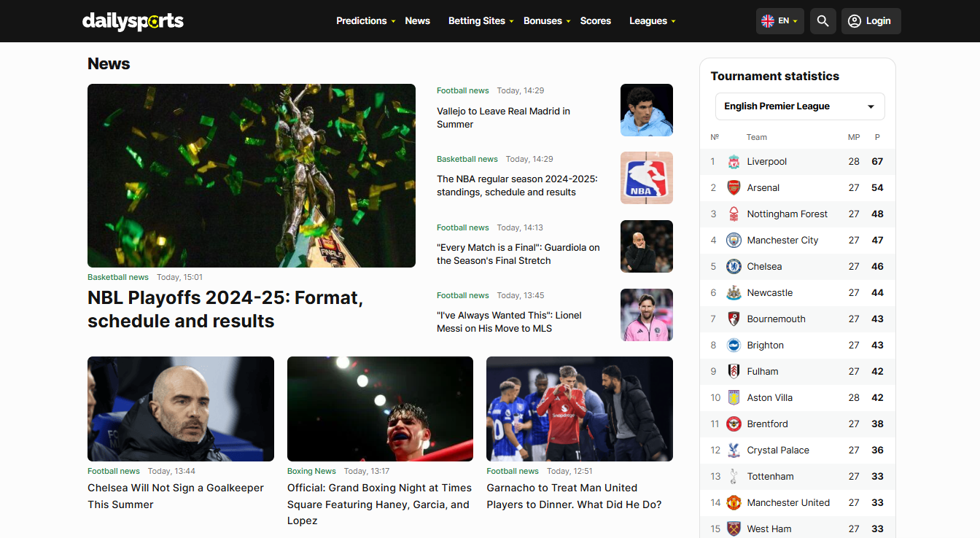Screen dimensions: 980x538
Task: Expand the Predictions menu
Action: (366, 21)
